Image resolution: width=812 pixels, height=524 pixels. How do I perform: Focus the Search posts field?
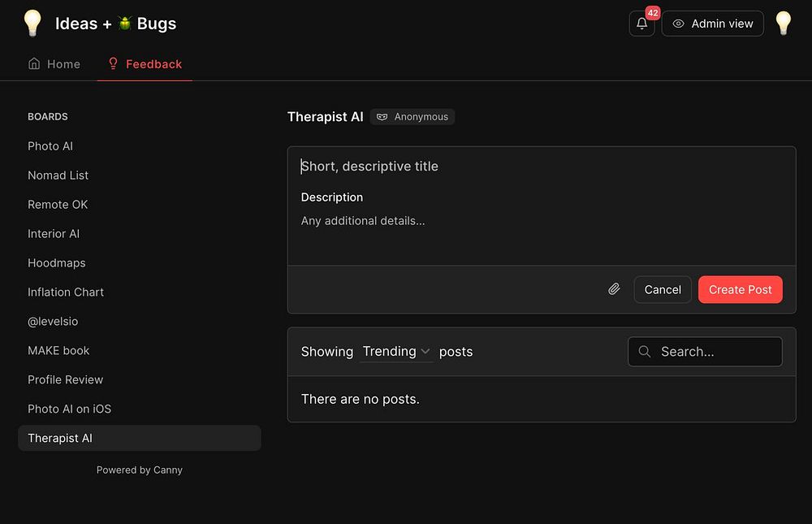pyautogui.click(x=705, y=352)
